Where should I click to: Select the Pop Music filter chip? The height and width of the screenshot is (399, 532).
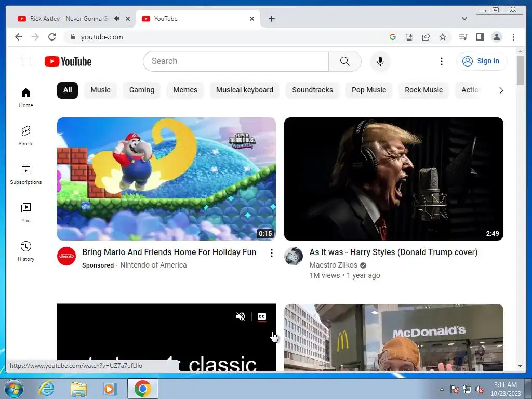[x=369, y=90]
